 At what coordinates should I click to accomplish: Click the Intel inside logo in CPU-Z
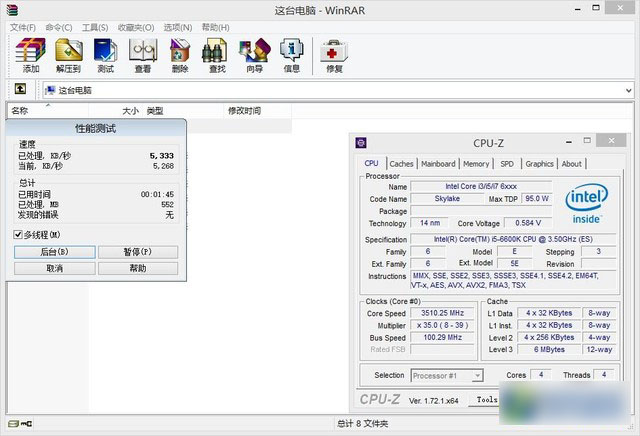click(x=587, y=204)
